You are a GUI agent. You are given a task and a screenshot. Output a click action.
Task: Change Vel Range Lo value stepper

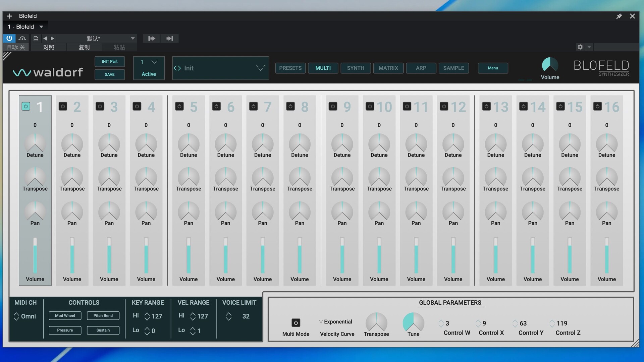point(193,331)
